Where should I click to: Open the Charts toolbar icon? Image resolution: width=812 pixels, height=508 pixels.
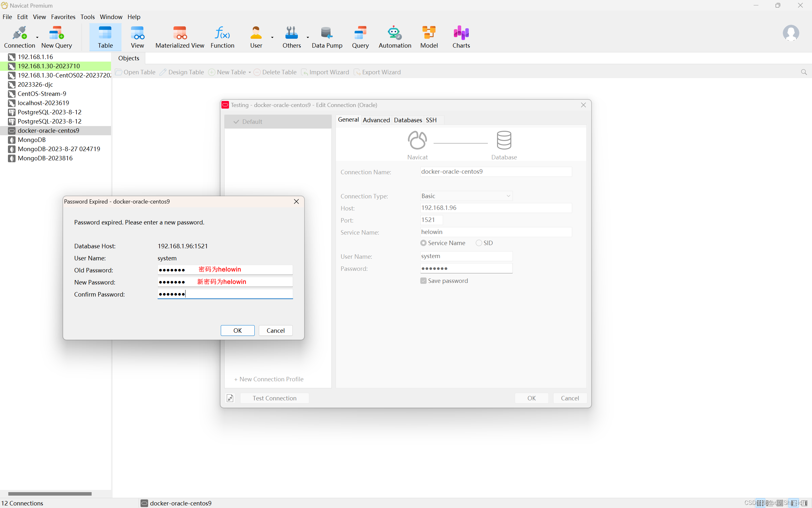(x=461, y=37)
